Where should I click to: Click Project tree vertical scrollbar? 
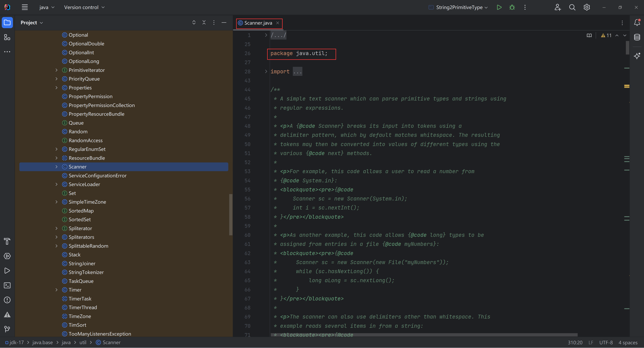click(x=231, y=215)
